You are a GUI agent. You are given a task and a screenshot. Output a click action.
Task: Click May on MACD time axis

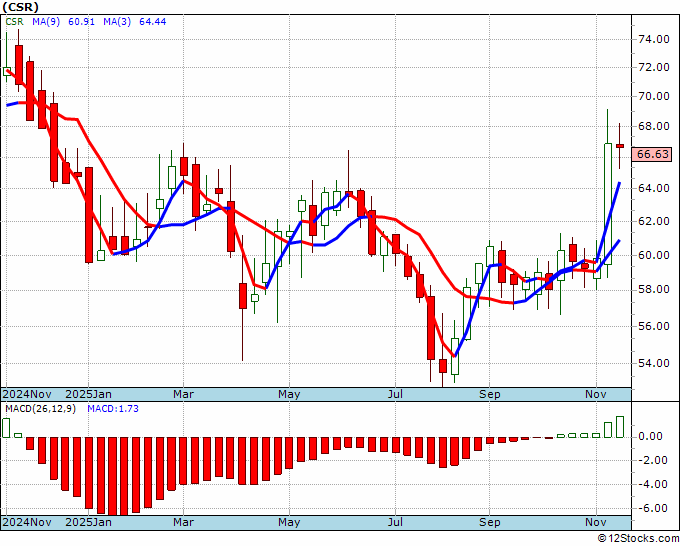tap(289, 522)
